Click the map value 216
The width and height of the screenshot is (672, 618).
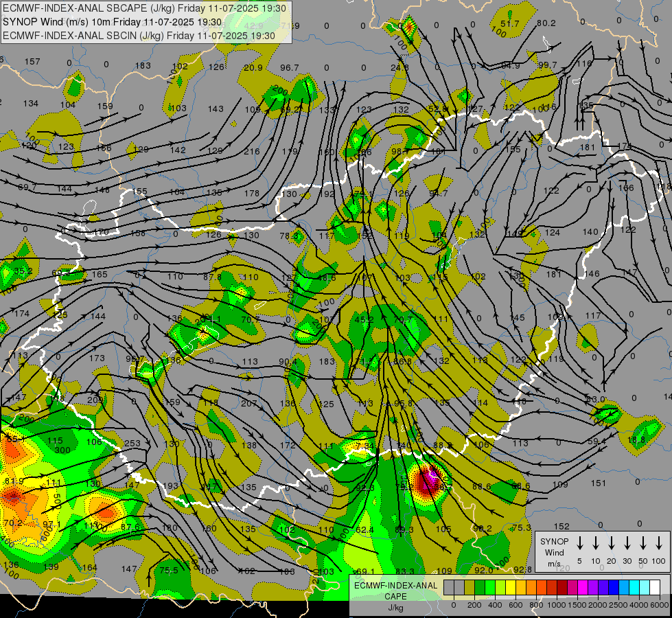point(252,151)
